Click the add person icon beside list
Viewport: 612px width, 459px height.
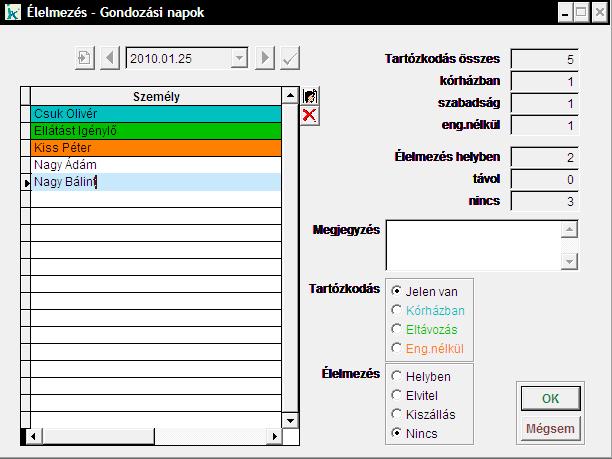click(310, 96)
